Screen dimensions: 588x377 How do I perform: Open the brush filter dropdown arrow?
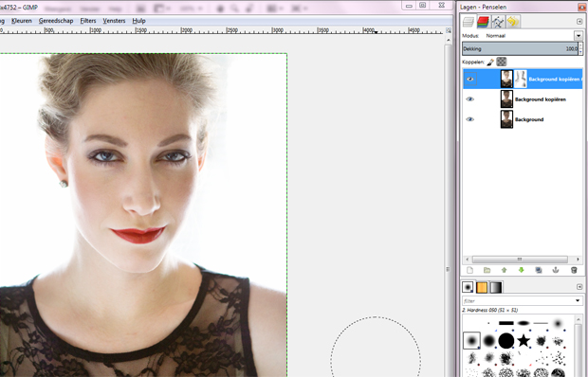578,300
